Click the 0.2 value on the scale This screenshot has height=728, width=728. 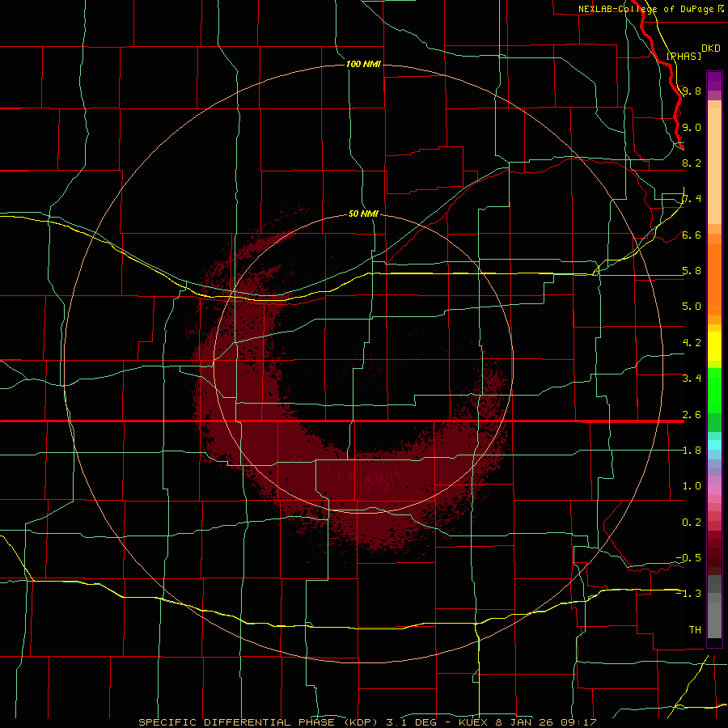click(x=692, y=523)
